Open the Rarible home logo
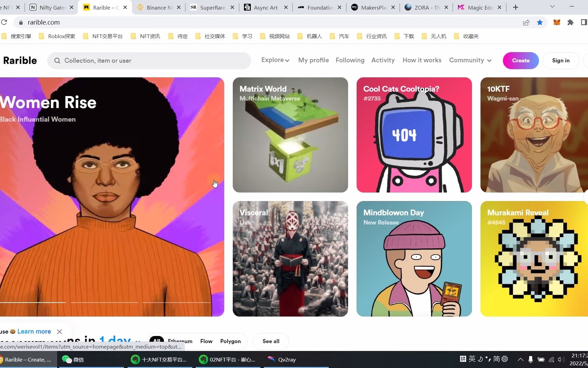This screenshot has width=588, height=368. (x=20, y=60)
